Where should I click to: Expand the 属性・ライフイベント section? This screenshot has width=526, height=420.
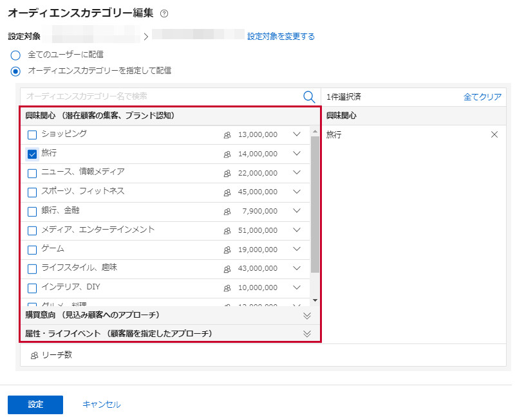[x=307, y=334]
